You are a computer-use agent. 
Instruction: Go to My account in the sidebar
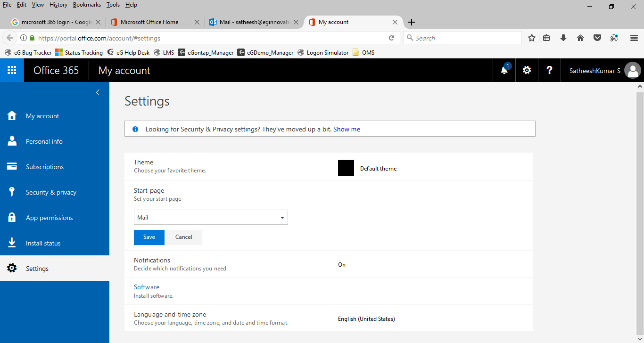click(x=55, y=116)
